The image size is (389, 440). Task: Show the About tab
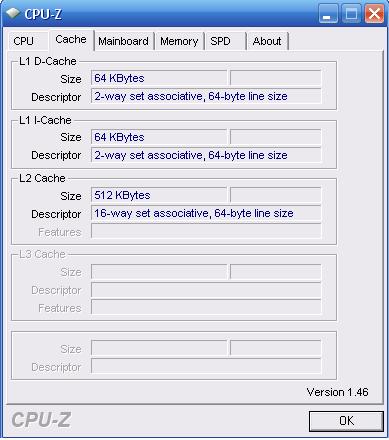pos(267,41)
